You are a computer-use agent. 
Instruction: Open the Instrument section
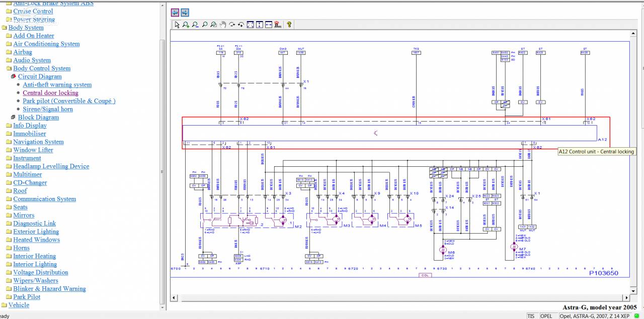[27, 158]
